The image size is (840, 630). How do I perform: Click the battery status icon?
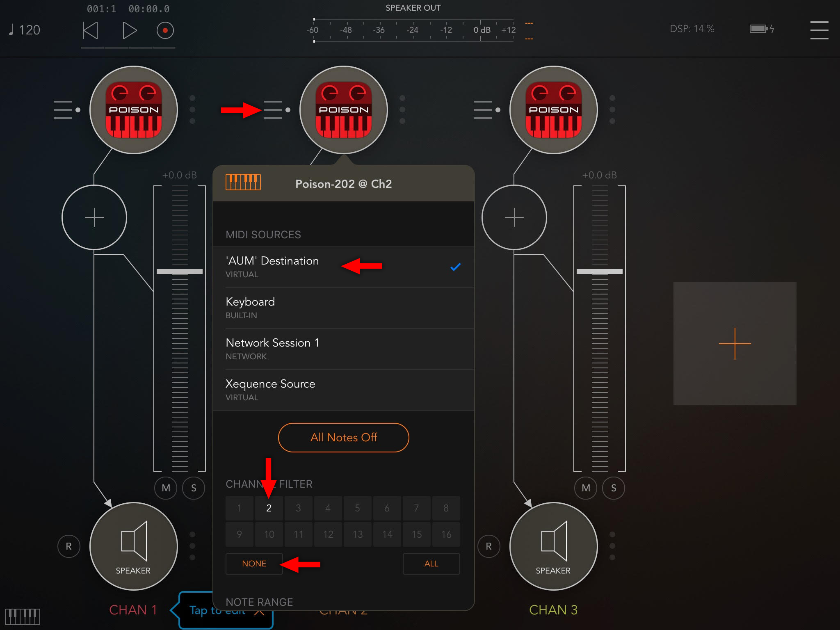pos(762,29)
